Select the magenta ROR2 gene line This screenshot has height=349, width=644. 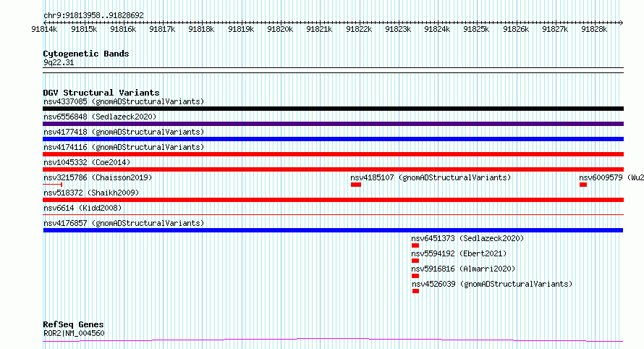coord(333,340)
